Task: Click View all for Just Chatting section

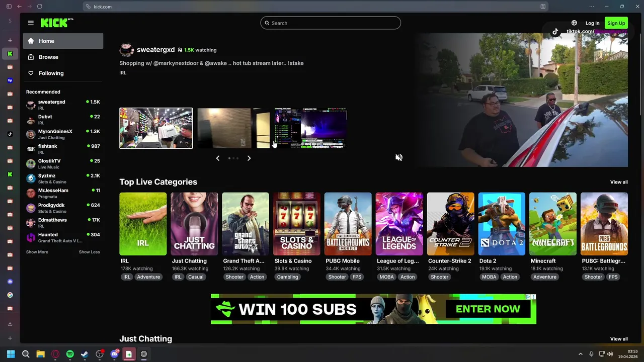Action: (619, 339)
